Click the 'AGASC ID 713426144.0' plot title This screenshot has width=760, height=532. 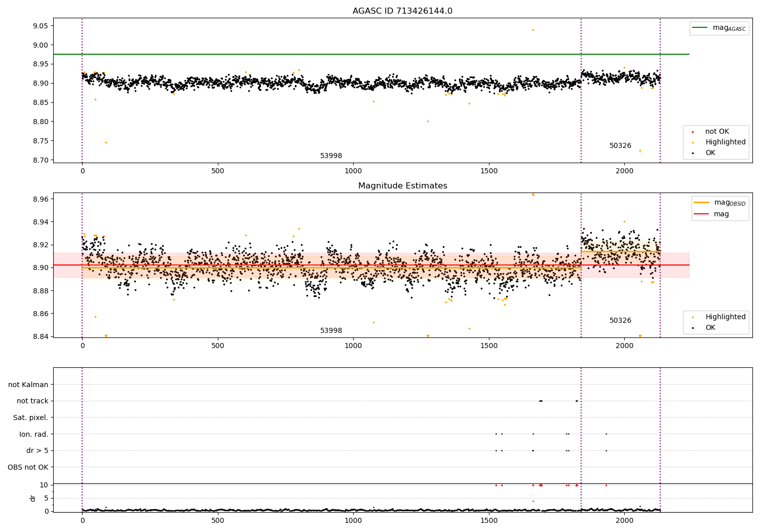click(402, 11)
